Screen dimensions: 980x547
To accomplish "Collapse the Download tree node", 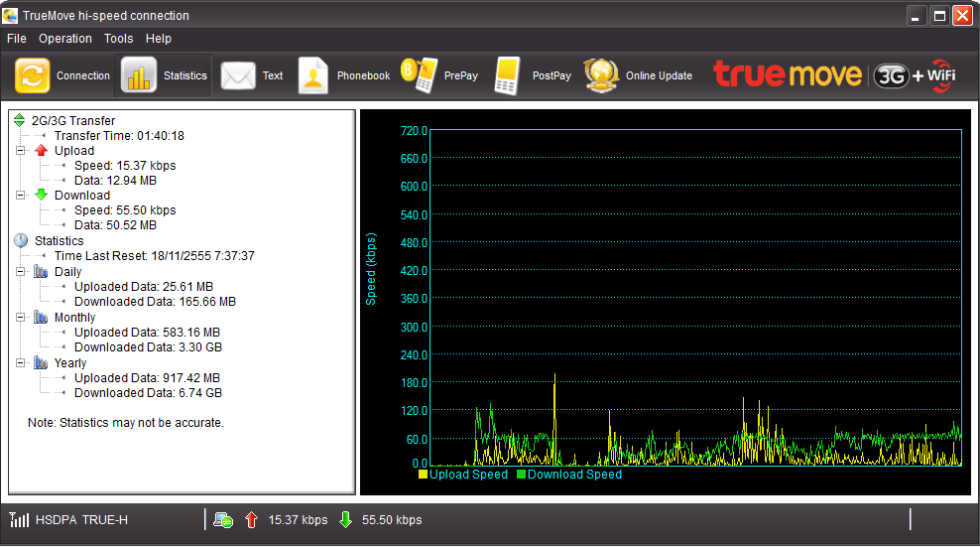I will [20, 195].
